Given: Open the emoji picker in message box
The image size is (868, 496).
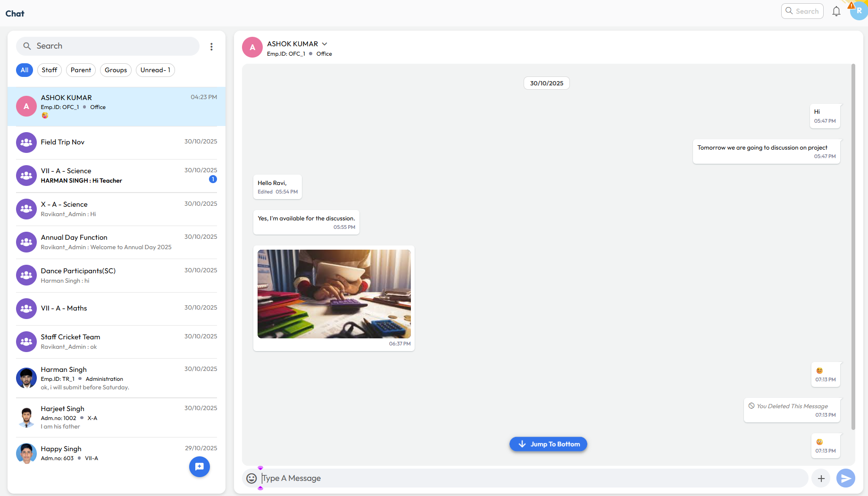Looking at the screenshot, I should (252, 478).
